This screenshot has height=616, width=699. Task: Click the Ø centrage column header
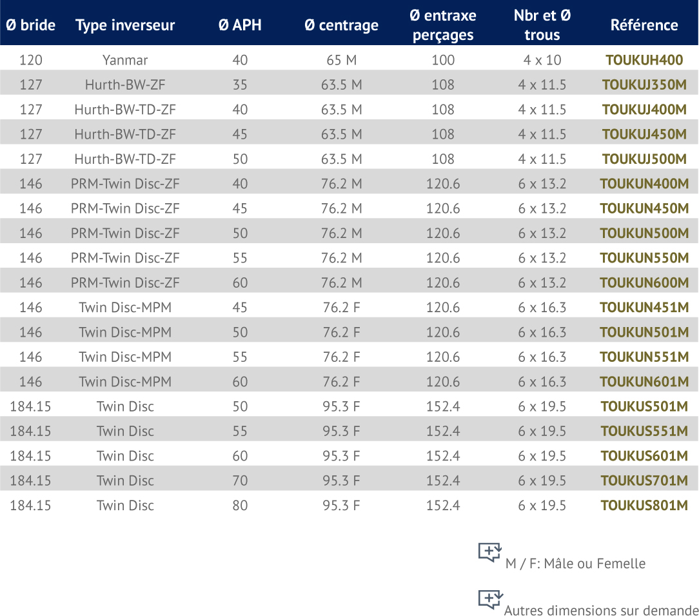coord(341,25)
